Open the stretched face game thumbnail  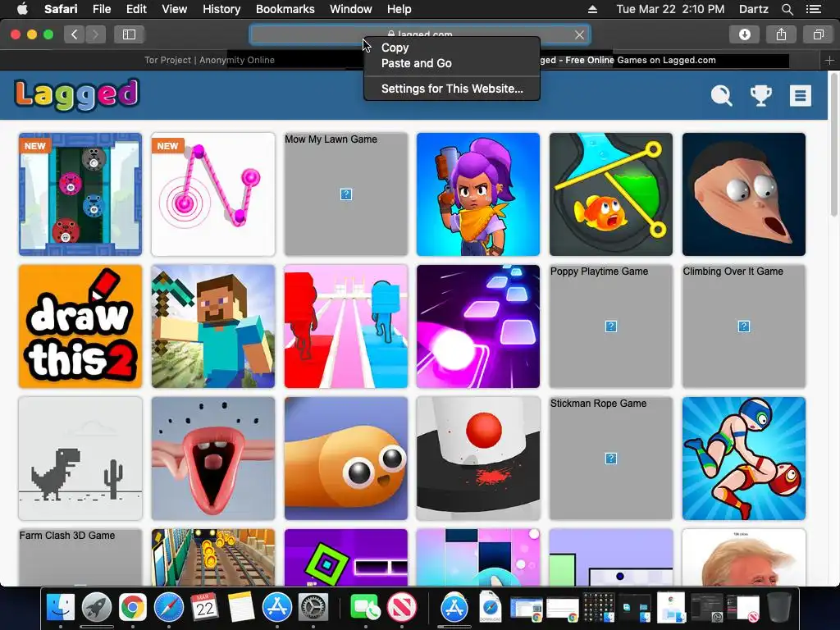click(x=743, y=194)
